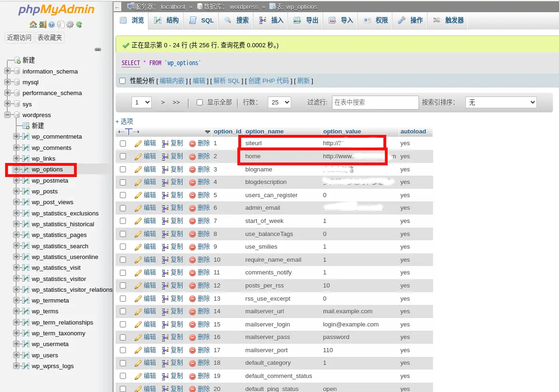Expand the + 选项 options link

(x=124, y=121)
